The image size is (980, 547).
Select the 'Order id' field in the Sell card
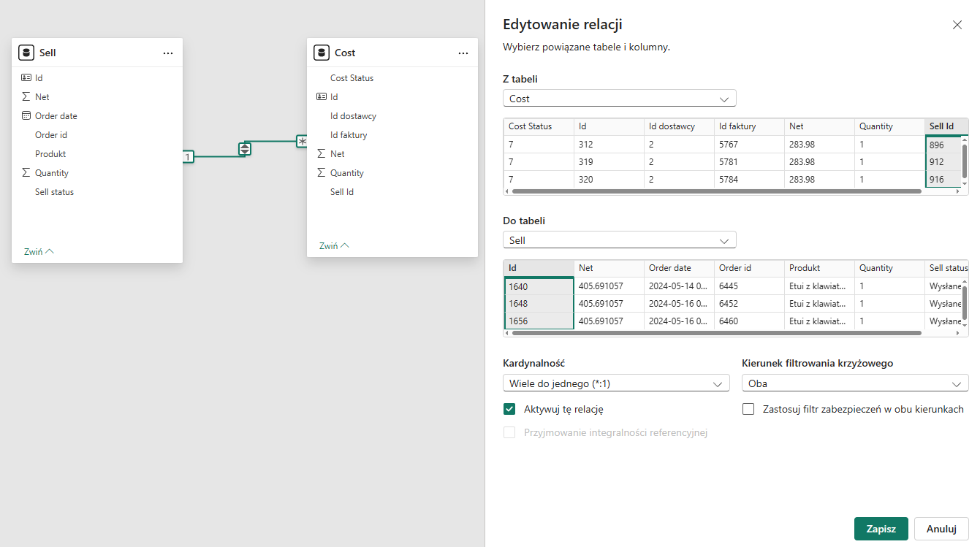51,134
